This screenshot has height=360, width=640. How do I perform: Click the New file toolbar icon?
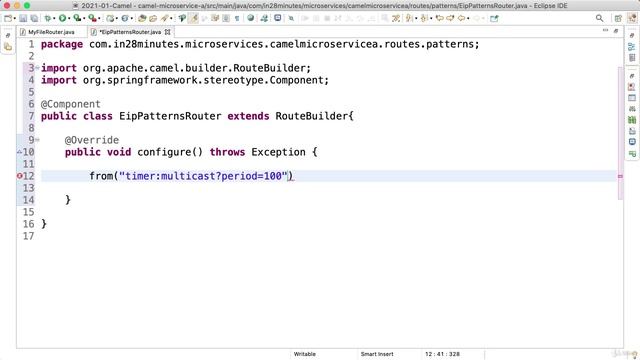tap(8, 18)
